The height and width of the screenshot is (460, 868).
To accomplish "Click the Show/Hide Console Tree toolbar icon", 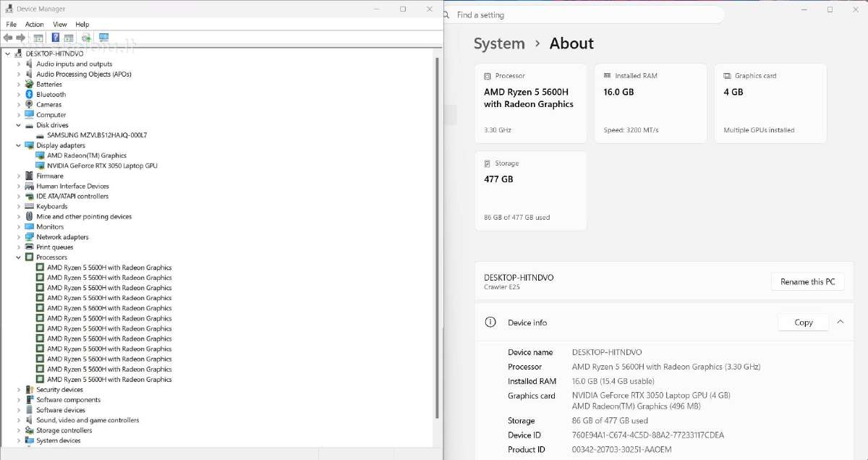I will click(38, 38).
